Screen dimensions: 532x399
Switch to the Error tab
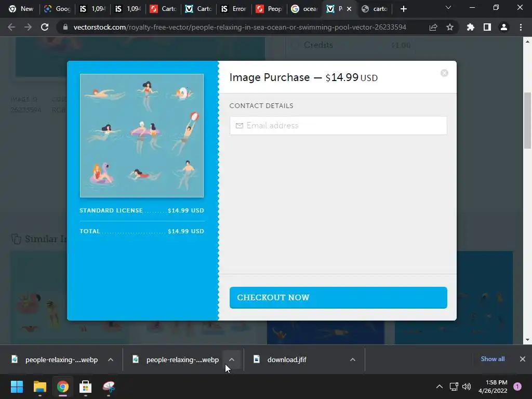233,9
